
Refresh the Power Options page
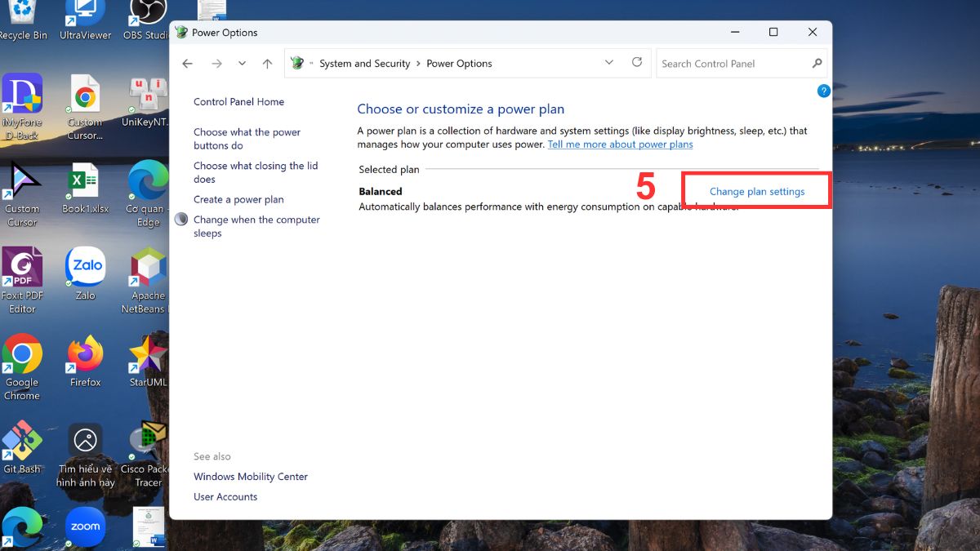coord(637,63)
